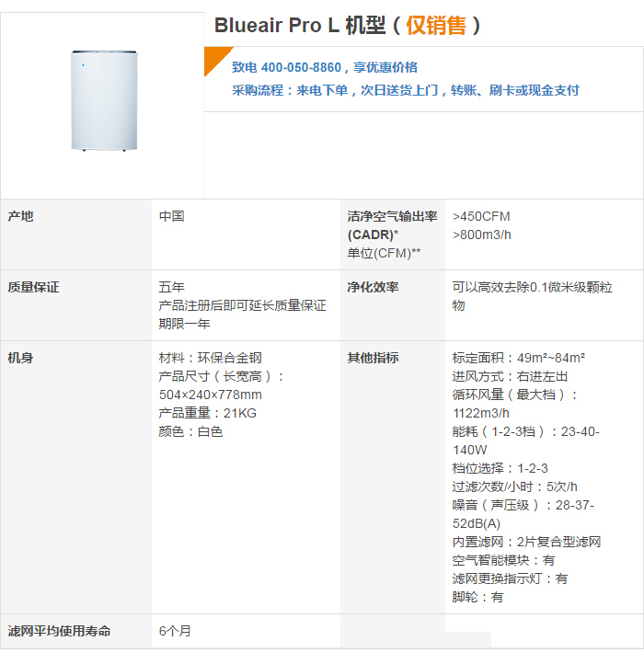Image resolution: width=644 pixels, height=664 pixels.
Task: Click the 洁净空气输出率 (CADR) heading
Action: click(x=392, y=225)
